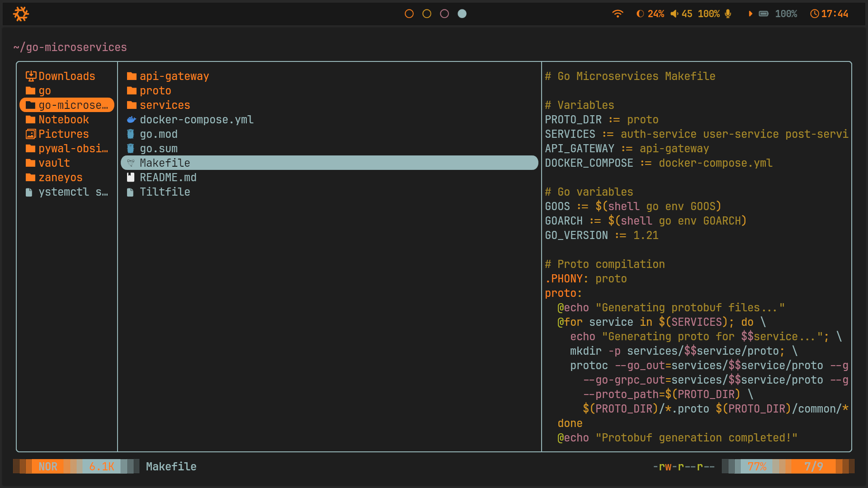Viewport: 868px width, 488px height.
Task: Click the 'Protobuf generation completed!' echo line
Action: (x=678, y=438)
